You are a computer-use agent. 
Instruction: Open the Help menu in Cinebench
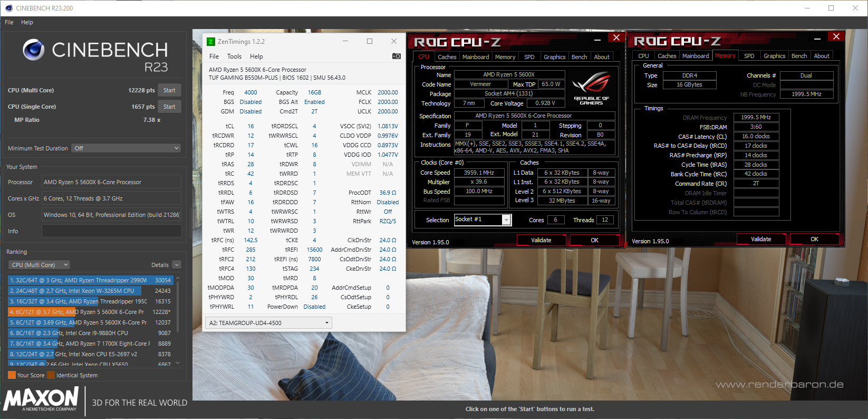coord(27,22)
